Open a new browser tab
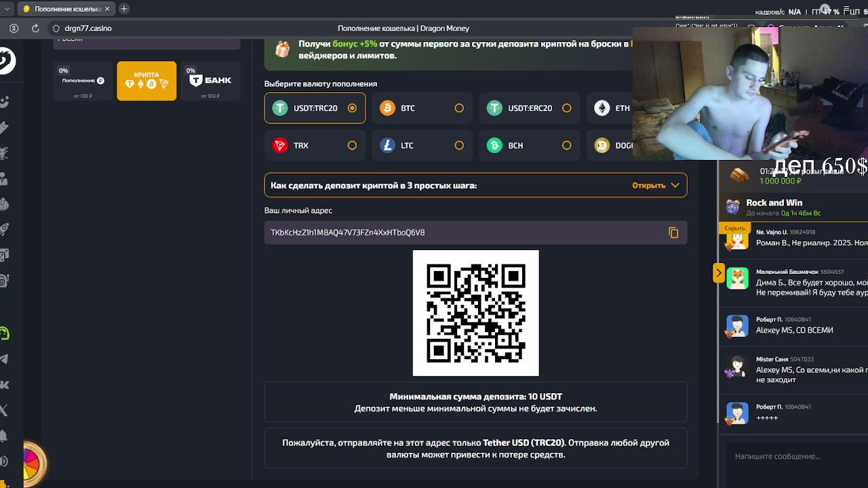The width and height of the screenshot is (868, 488). [124, 9]
